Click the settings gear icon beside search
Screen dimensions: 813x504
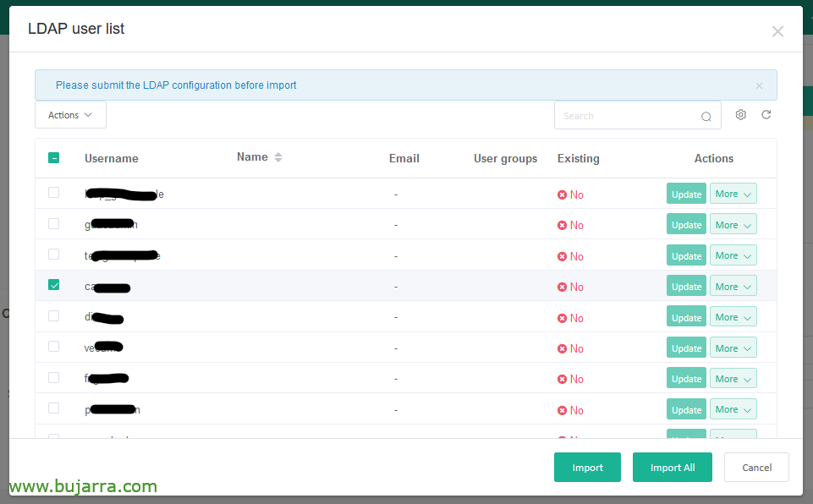(x=740, y=115)
